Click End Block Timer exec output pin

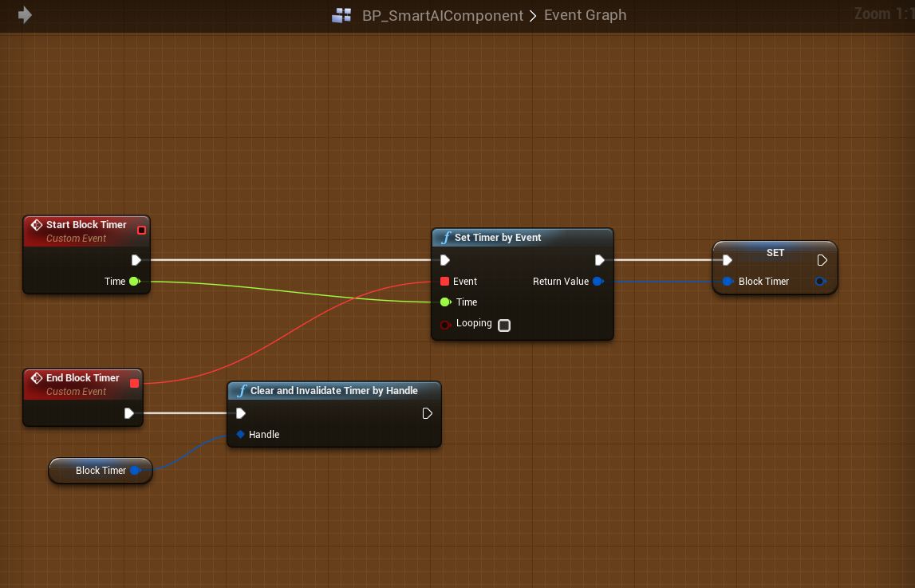click(129, 413)
